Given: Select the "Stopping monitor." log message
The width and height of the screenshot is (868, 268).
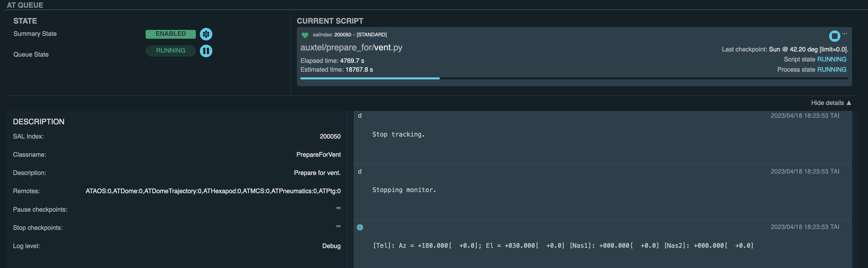Looking at the screenshot, I should pyautogui.click(x=404, y=190).
